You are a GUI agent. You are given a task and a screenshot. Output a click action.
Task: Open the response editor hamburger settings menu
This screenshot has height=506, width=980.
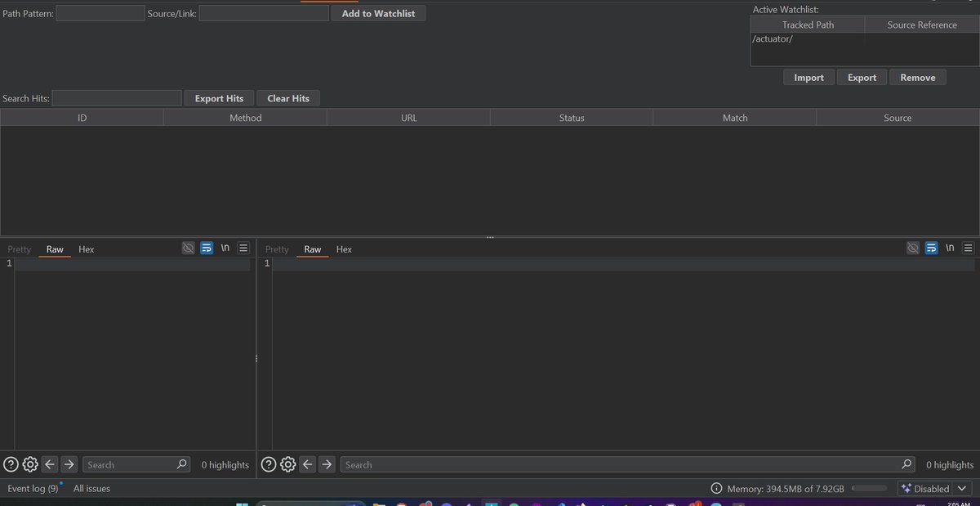pos(968,248)
